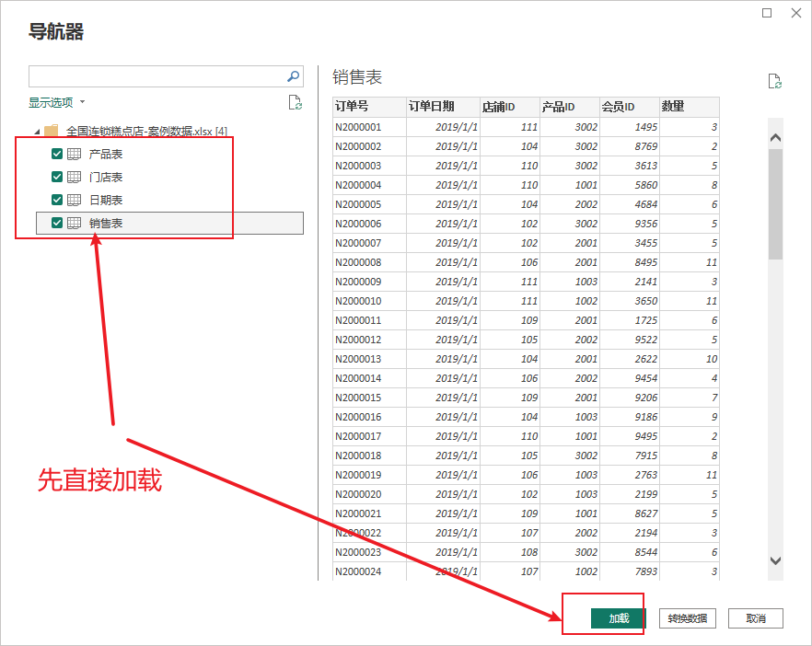The width and height of the screenshot is (812, 646).
Task: Select the 日期表 tree item
Action: tap(106, 200)
